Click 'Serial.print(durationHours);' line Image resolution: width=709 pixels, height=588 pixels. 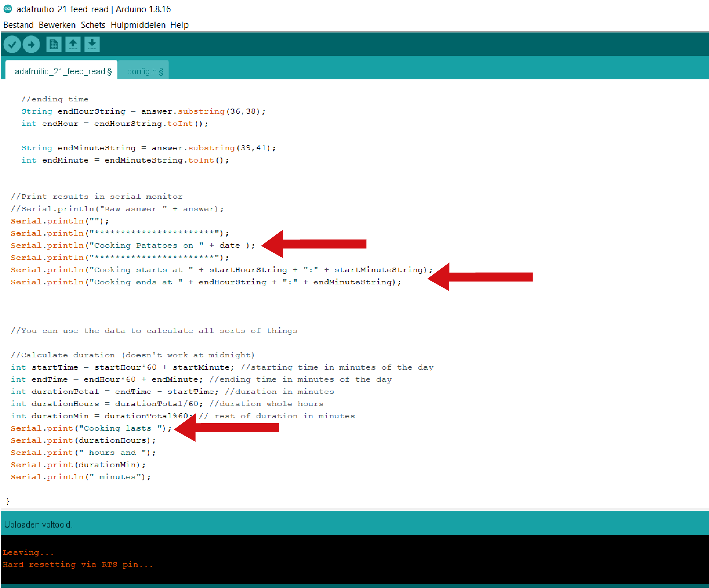(x=83, y=440)
